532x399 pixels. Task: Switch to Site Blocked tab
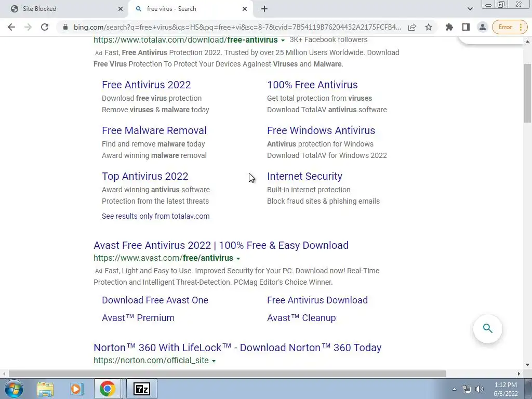click(64, 9)
